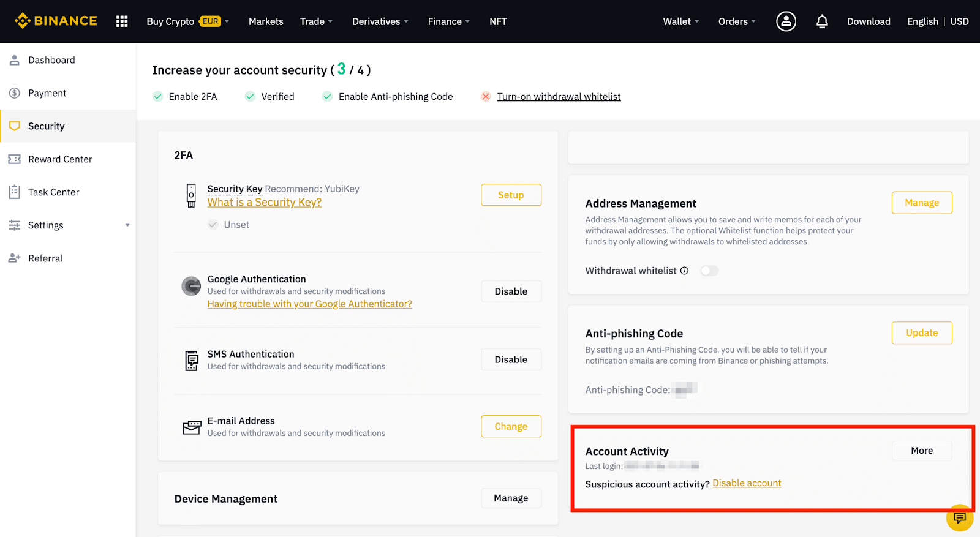Click the Security shield icon in sidebar
This screenshot has width=980, height=537.
tap(15, 126)
